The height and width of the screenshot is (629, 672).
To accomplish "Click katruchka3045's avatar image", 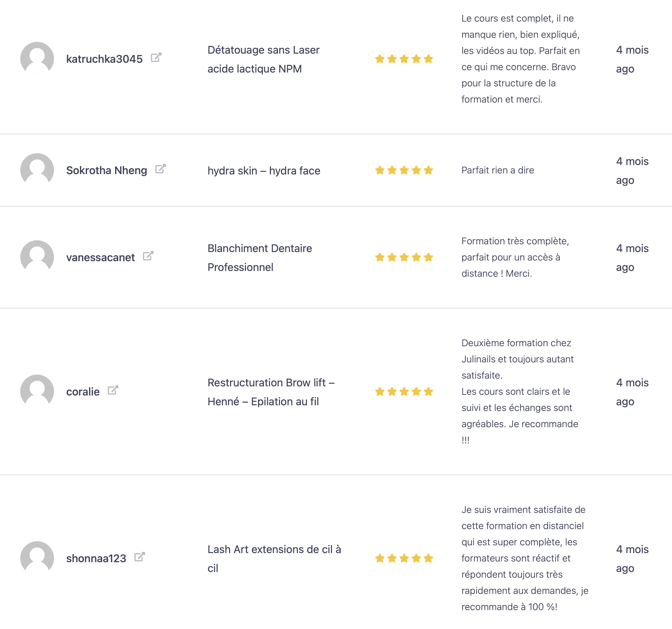I will [37, 58].
